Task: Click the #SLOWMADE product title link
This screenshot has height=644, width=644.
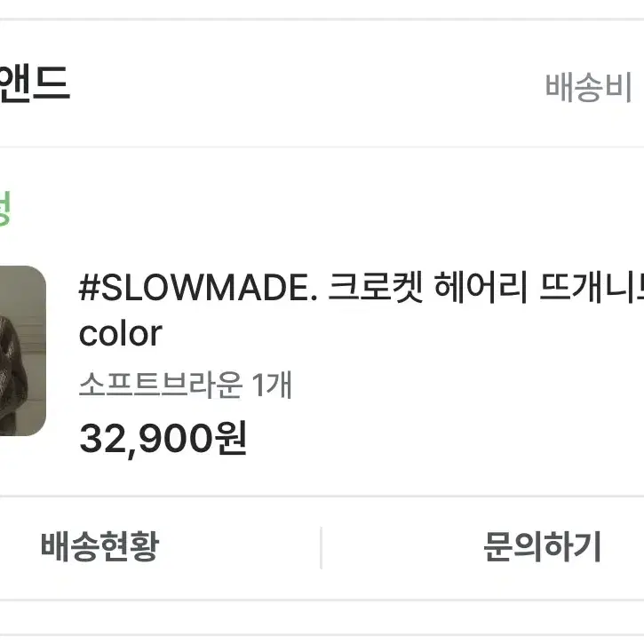Action: (362, 310)
